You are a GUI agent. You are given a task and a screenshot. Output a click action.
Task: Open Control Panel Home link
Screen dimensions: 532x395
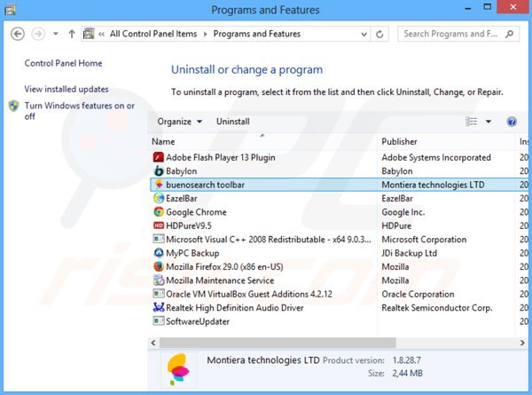[x=63, y=63]
